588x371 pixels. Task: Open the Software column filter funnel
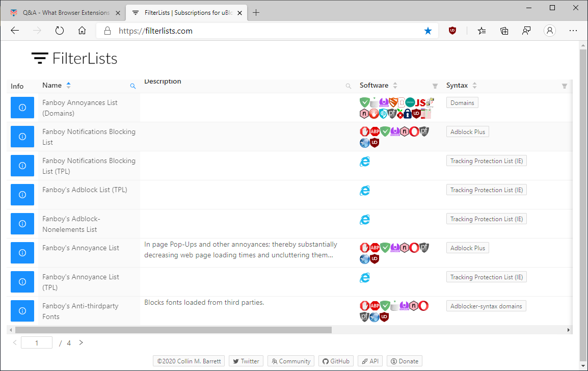(x=435, y=86)
